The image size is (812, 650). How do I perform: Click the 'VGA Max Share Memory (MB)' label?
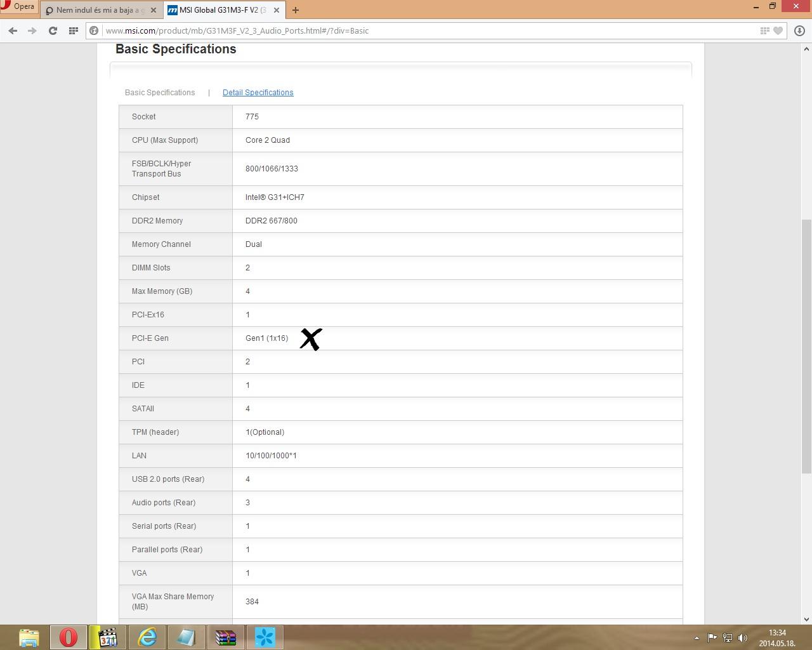click(x=173, y=602)
